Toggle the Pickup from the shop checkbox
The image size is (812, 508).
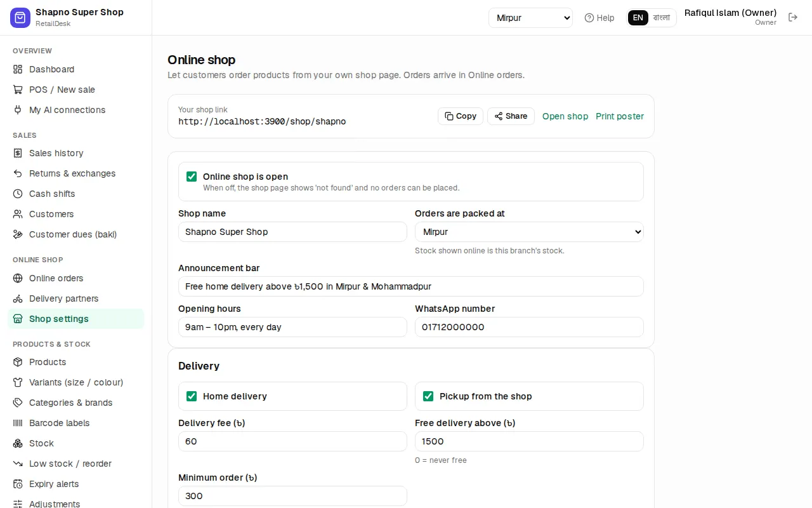click(x=428, y=396)
